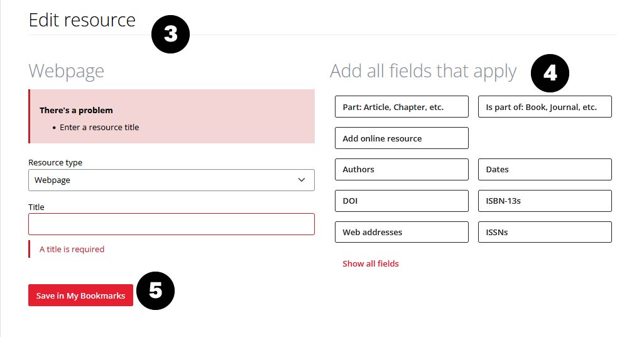Click the A title is required message
Screen dimensions: 644x337
tap(72, 249)
